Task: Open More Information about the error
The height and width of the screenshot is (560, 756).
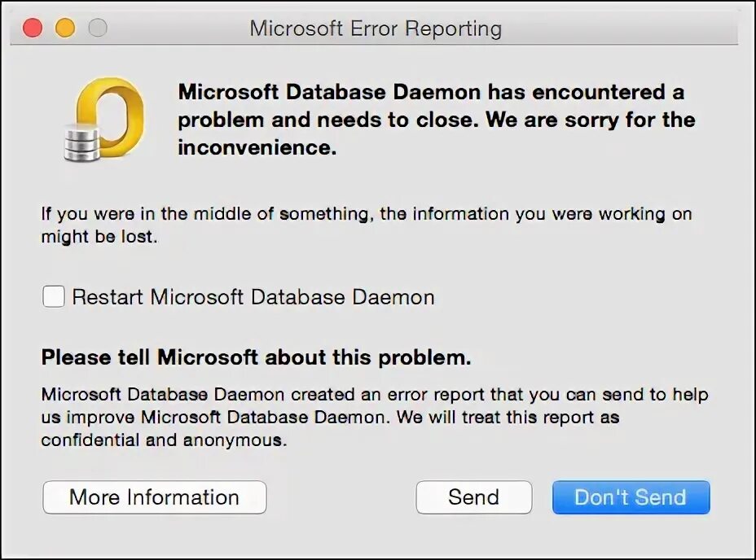Action: (x=154, y=497)
